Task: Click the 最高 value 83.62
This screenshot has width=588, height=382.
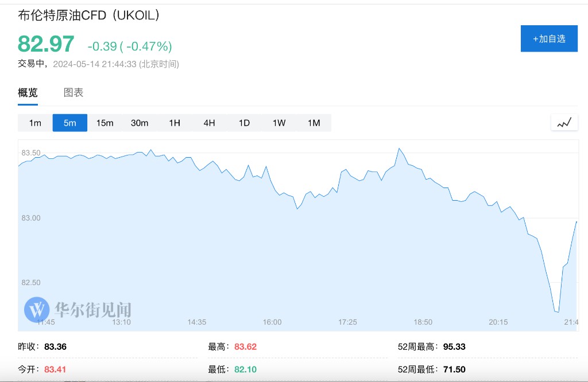Action: pos(246,346)
